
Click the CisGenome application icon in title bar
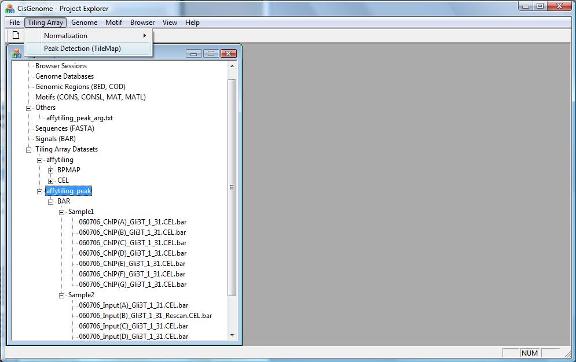[10, 8]
